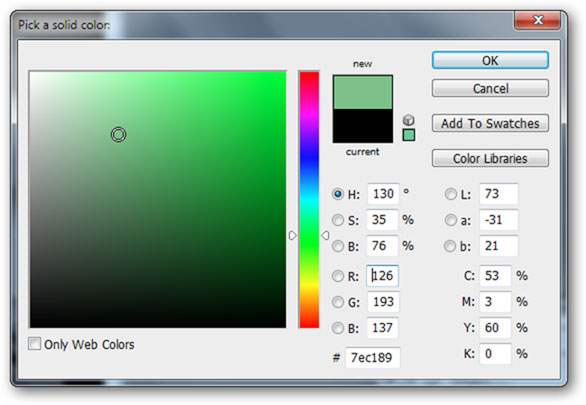Click the Y yellow field showing 60
The image size is (586, 405).
(x=495, y=328)
